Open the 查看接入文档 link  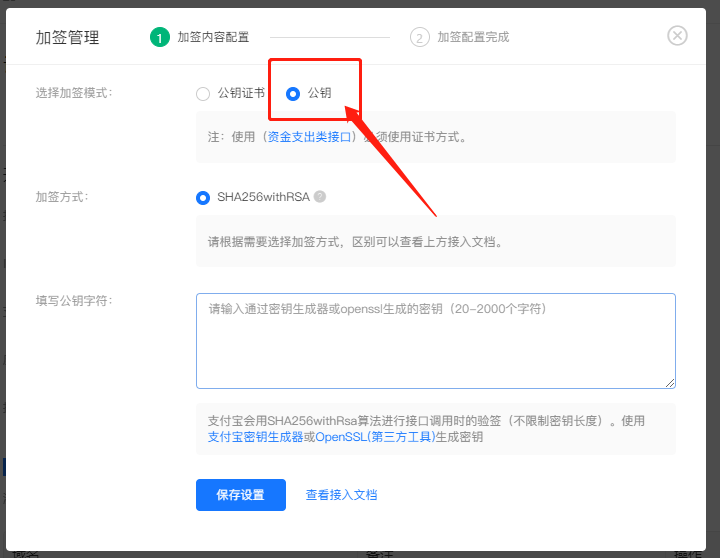(x=341, y=495)
